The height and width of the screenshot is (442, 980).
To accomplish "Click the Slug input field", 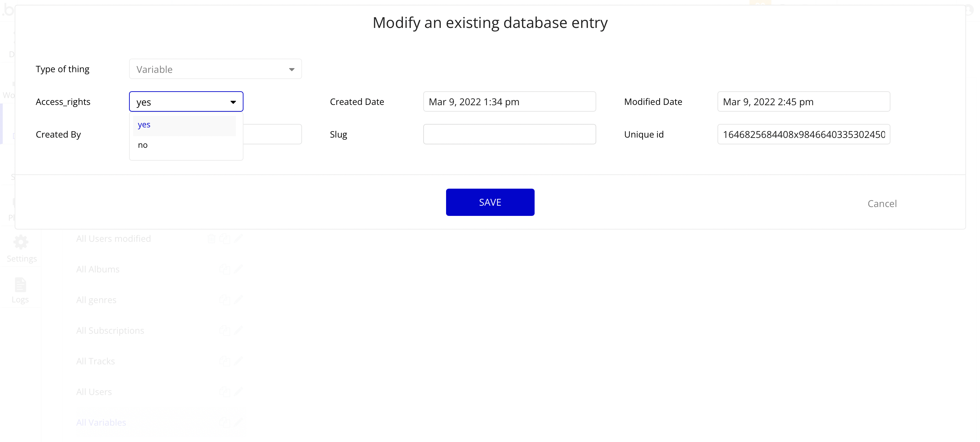I will pyautogui.click(x=509, y=134).
